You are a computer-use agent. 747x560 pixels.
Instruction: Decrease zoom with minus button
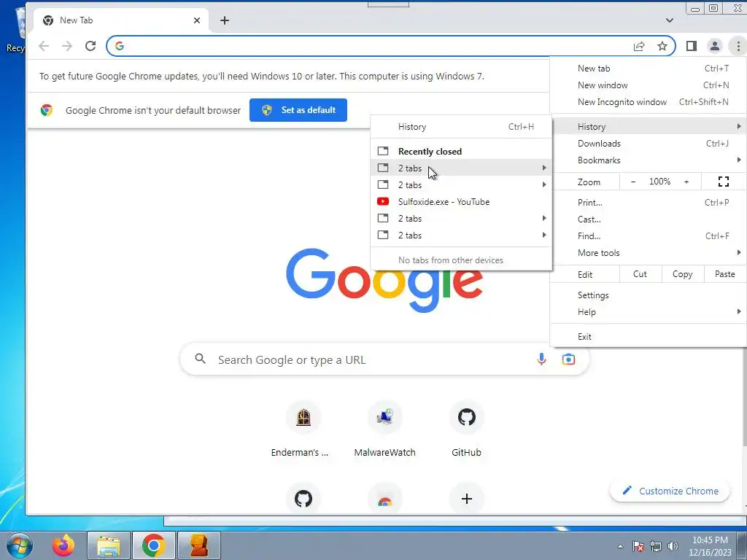tap(633, 182)
